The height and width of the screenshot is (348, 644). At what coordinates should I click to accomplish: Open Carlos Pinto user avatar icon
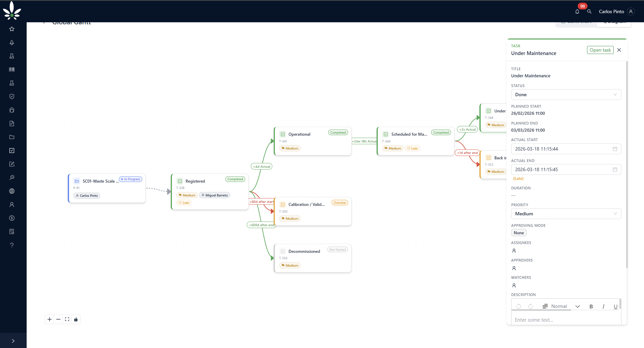(631, 11)
